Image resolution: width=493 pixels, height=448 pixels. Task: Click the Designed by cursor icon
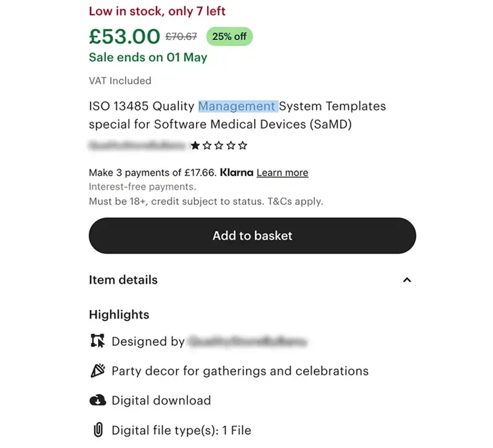click(97, 341)
